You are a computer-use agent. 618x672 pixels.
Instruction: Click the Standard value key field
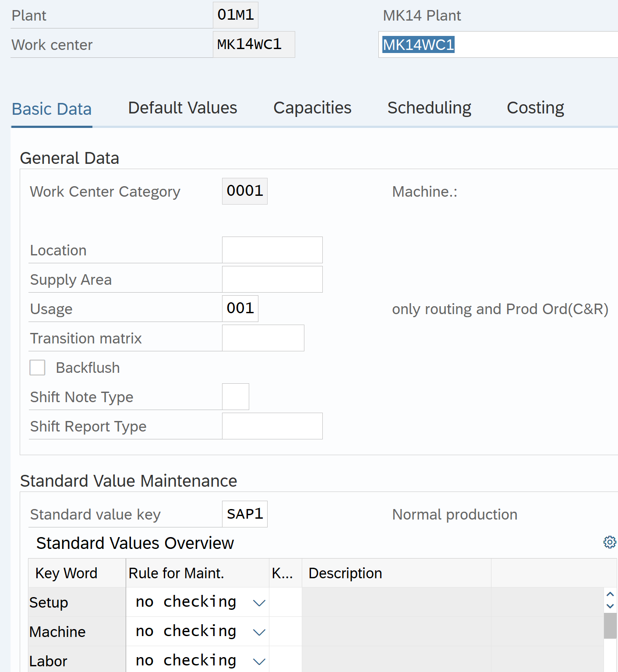(x=244, y=514)
